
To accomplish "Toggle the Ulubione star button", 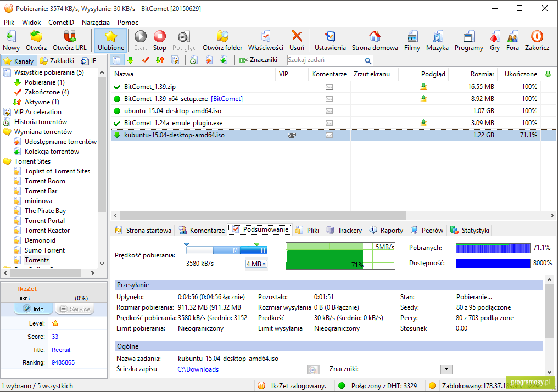I will click(x=111, y=40).
